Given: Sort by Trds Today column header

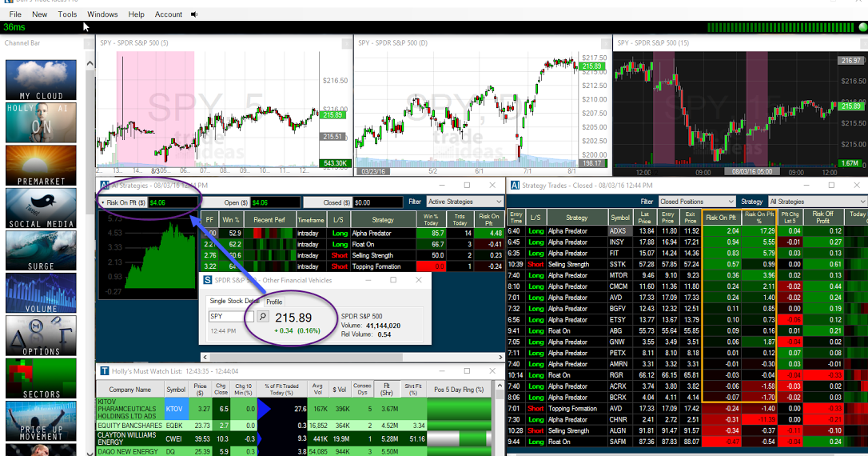Looking at the screenshot, I should (x=460, y=220).
